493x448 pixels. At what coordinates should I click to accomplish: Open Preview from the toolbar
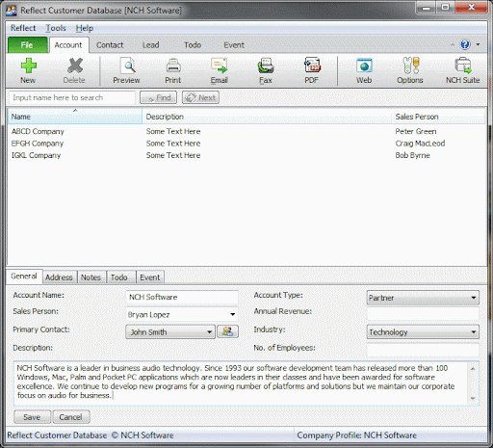126,70
